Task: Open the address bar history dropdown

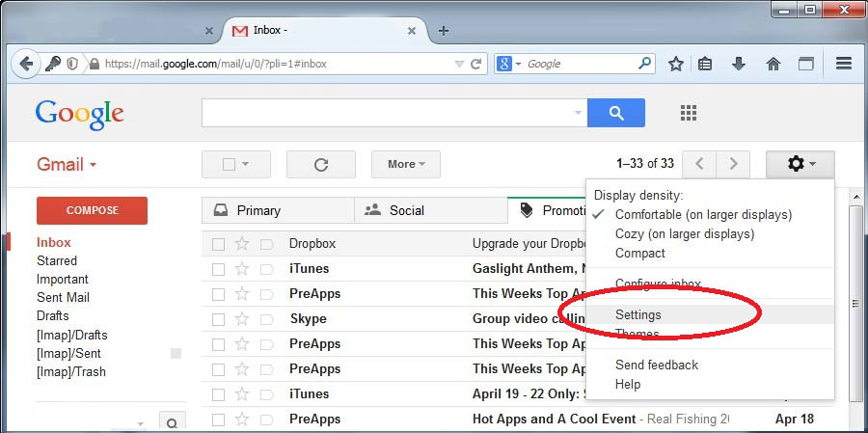Action: coord(459,65)
